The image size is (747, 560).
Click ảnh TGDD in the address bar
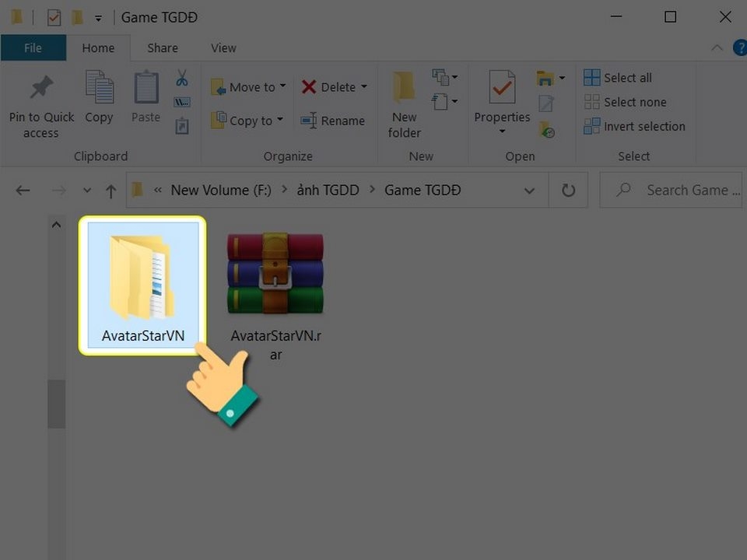[x=328, y=190]
